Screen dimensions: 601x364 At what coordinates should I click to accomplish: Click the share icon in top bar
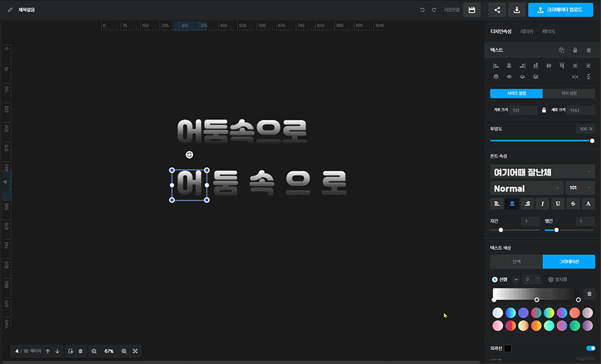(x=497, y=10)
